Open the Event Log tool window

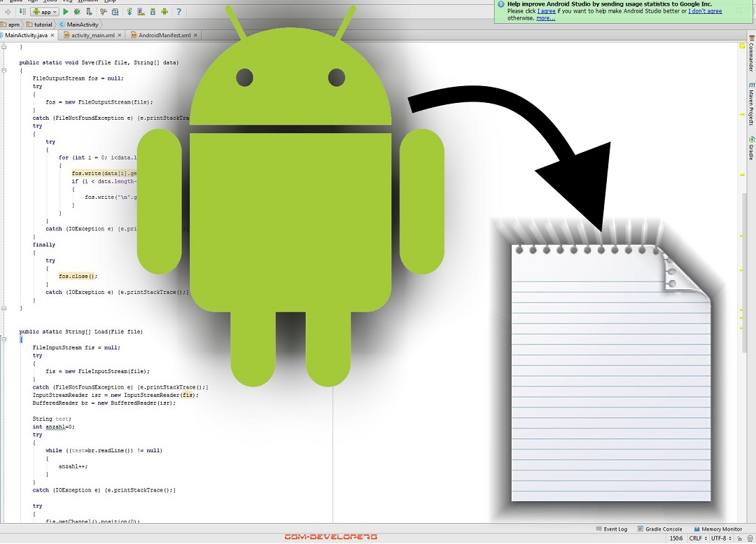612,529
